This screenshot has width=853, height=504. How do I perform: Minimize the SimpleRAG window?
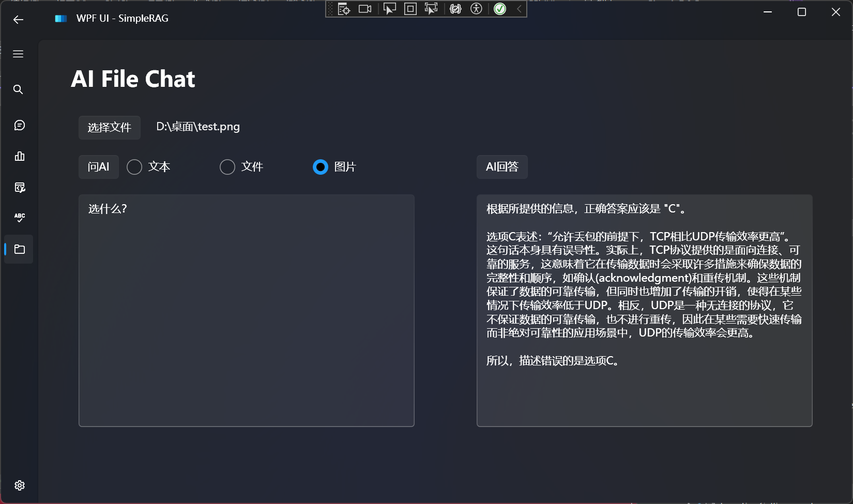click(x=768, y=12)
